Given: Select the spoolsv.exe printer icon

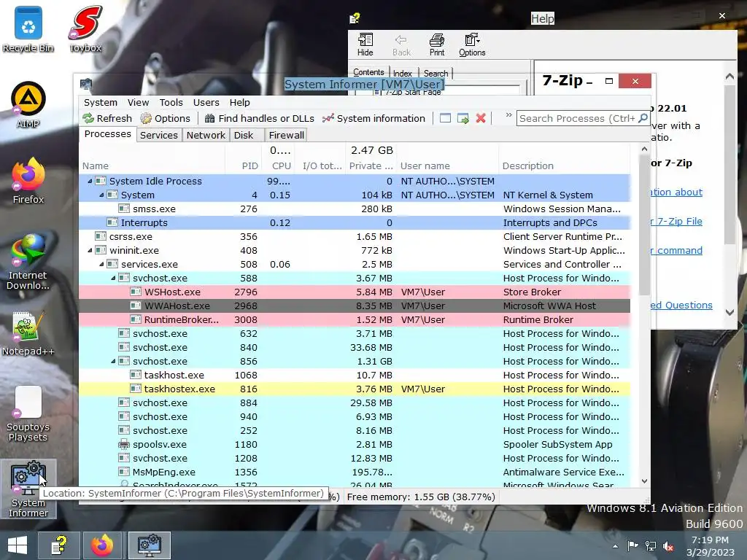Looking at the screenshot, I should pos(124,444).
